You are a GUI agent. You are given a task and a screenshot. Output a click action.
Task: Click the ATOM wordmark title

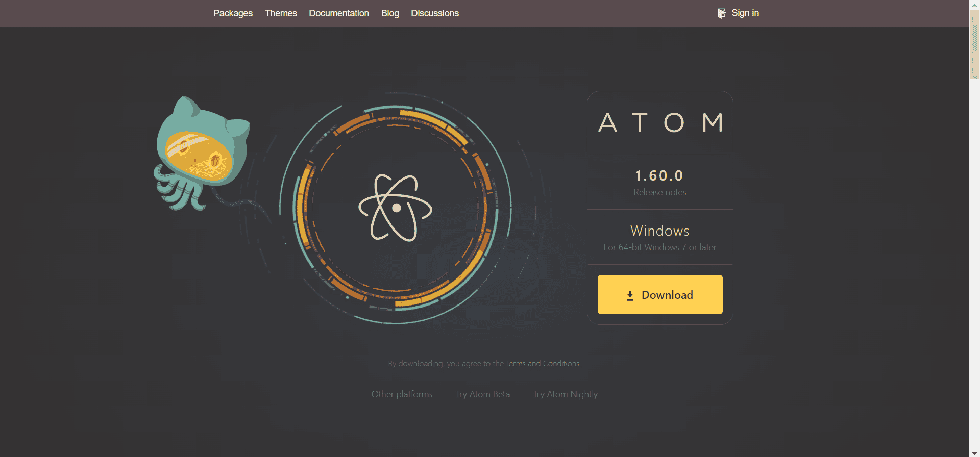click(660, 123)
